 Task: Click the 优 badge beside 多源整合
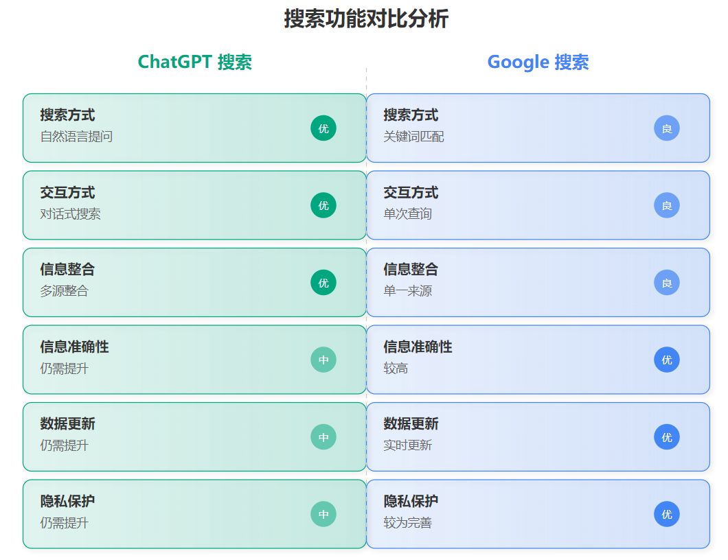pyautogui.click(x=323, y=283)
